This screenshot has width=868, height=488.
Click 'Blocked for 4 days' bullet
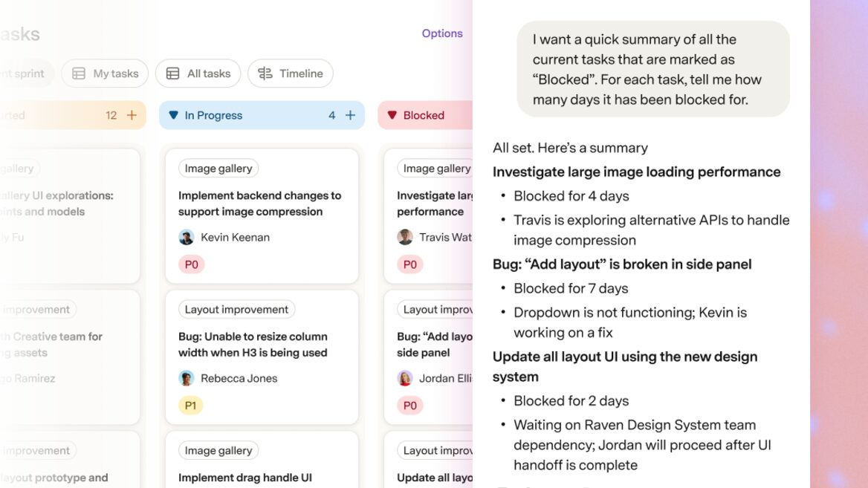571,196
